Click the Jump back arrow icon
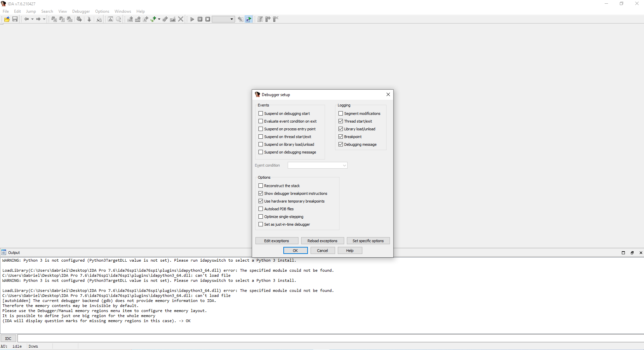644x350 pixels. pyautogui.click(x=26, y=19)
